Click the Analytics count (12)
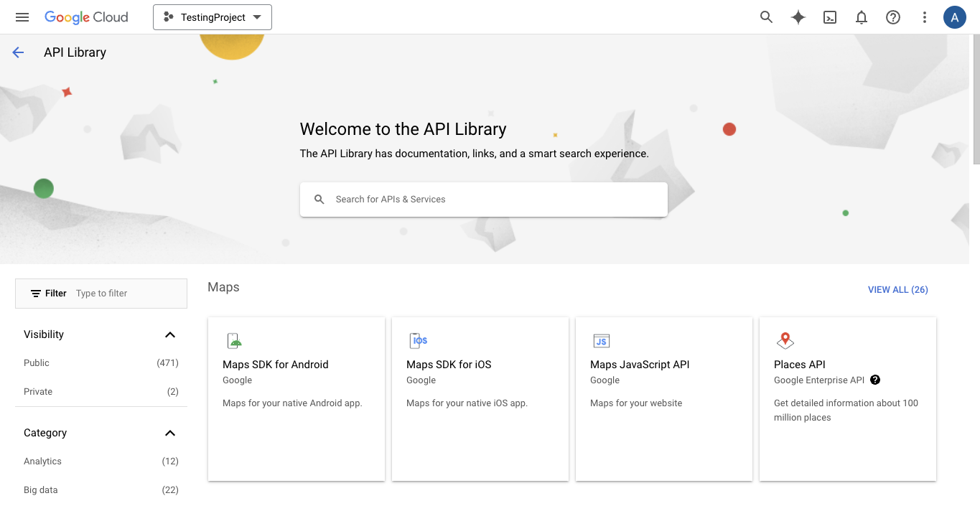The width and height of the screenshot is (980, 506). [170, 462]
